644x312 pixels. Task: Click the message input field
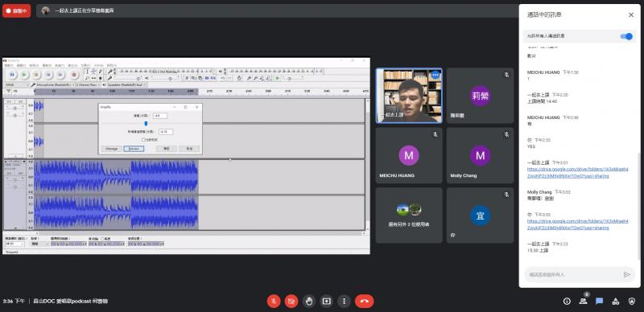coord(573,274)
